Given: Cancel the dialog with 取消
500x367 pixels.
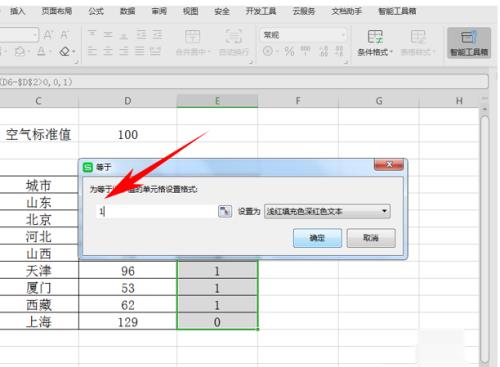Looking at the screenshot, I should pyautogui.click(x=371, y=238).
